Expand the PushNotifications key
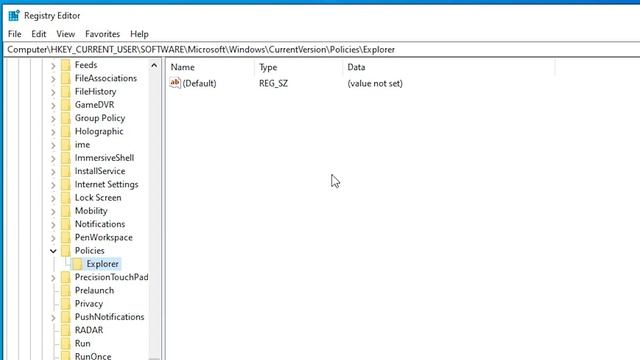This screenshot has width=640, height=360. pyautogui.click(x=53, y=318)
